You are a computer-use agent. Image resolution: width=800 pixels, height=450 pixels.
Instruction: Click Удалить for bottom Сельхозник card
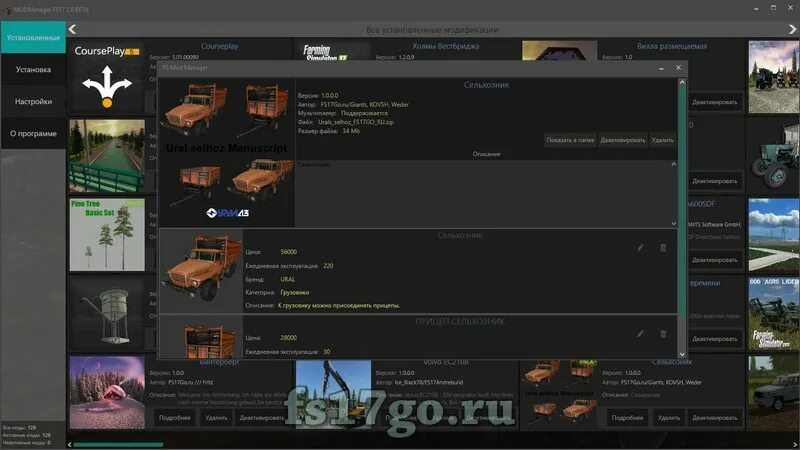(x=669, y=417)
